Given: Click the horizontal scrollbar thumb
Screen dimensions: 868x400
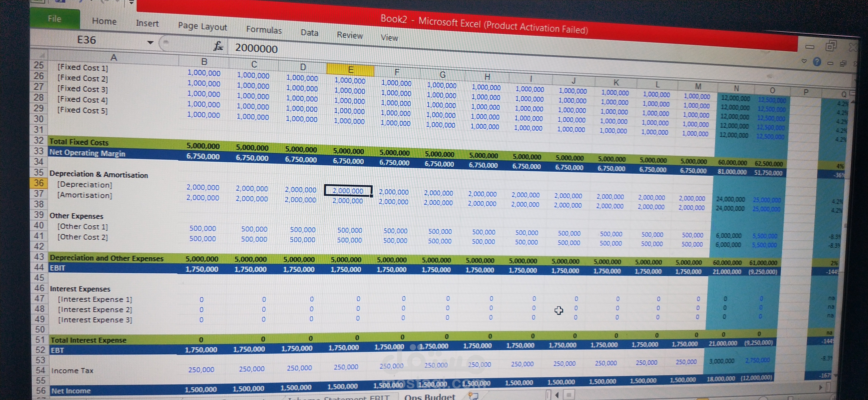Looking at the screenshot, I should [x=569, y=394].
